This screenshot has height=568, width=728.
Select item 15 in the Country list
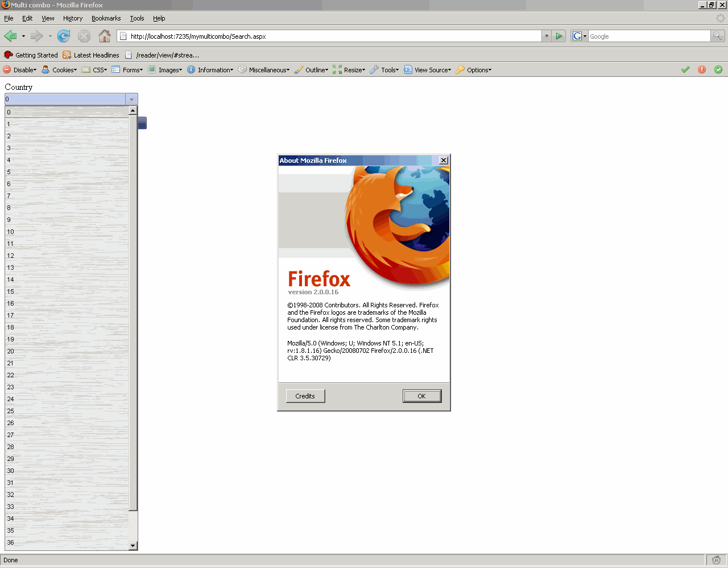coord(67,291)
